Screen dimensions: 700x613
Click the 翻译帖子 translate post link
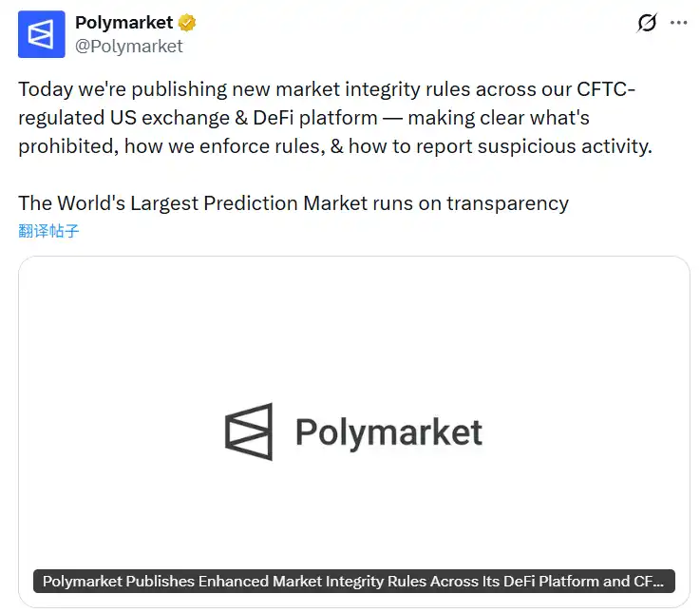click(x=48, y=231)
